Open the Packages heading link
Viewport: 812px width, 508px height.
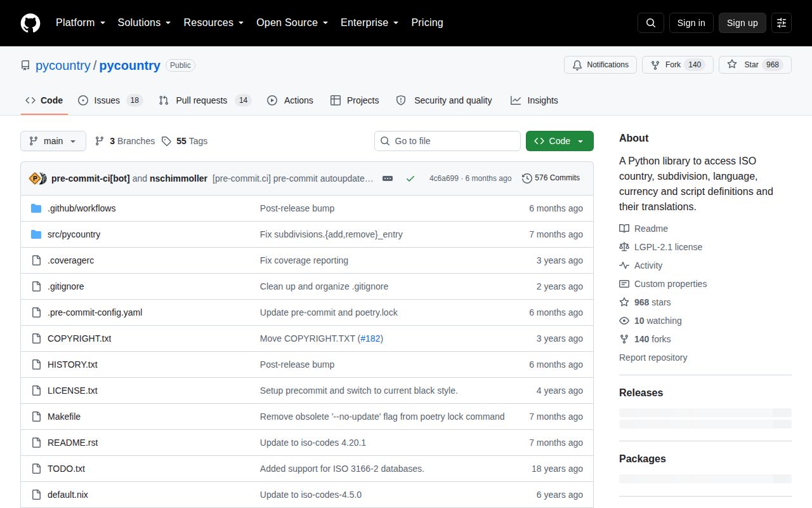coord(642,458)
